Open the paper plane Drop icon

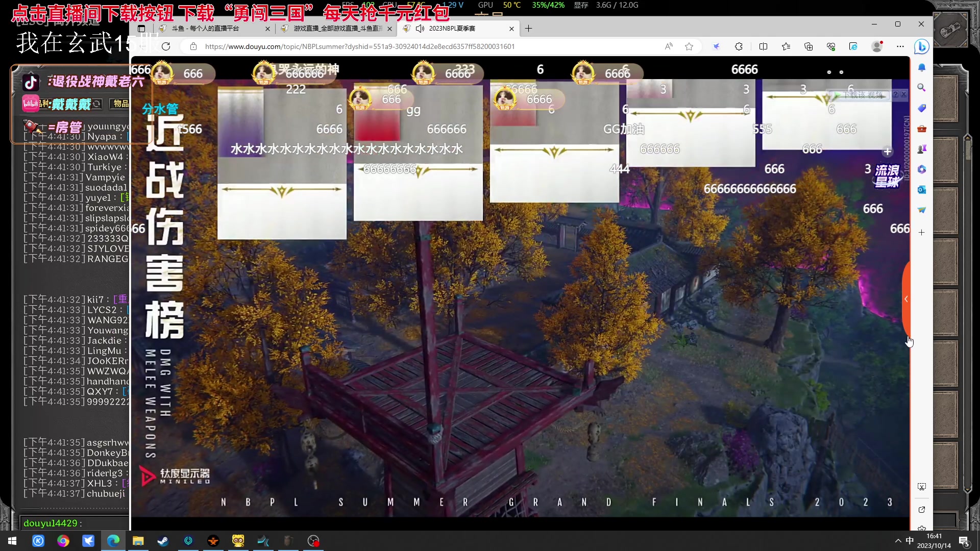tap(921, 210)
